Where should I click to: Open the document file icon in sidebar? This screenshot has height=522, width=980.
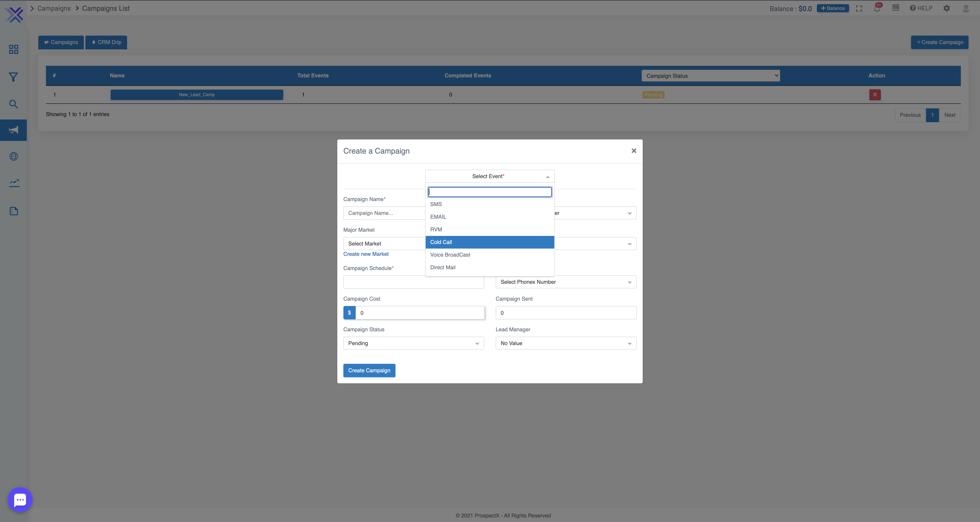[14, 211]
